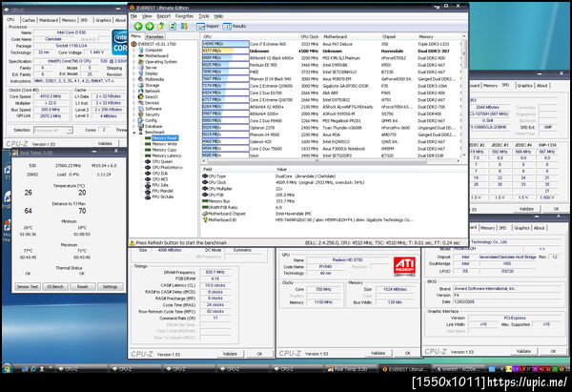Image resolution: width=572 pixels, height=392 pixels.
Task: Open the Report menu in Everest's menu bar
Action: click(x=163, y=16)
